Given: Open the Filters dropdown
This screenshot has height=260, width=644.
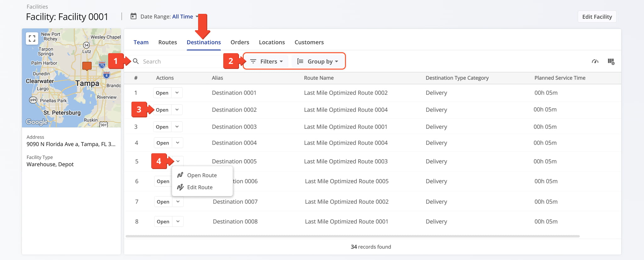Looking at the screenshot, I should (x=267, y=61).
